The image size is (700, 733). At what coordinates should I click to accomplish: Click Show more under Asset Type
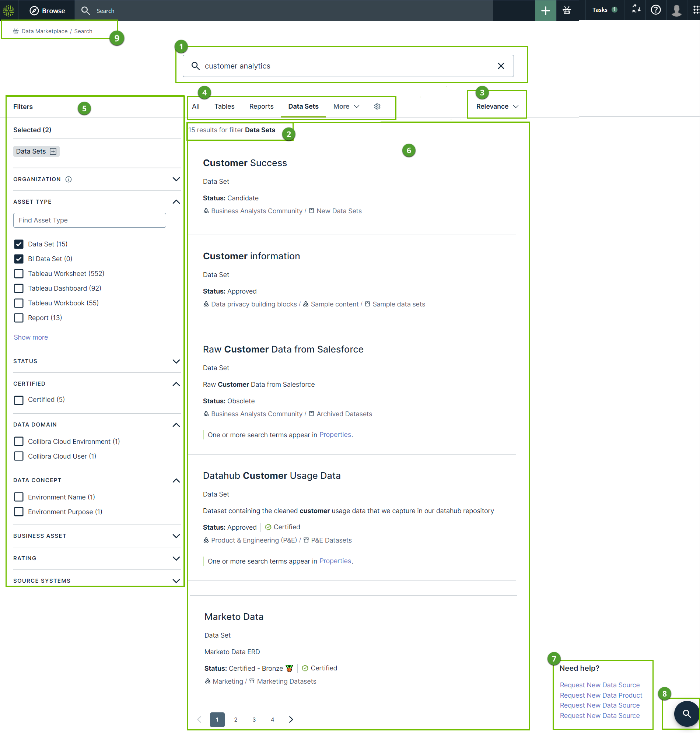point(31,337)
